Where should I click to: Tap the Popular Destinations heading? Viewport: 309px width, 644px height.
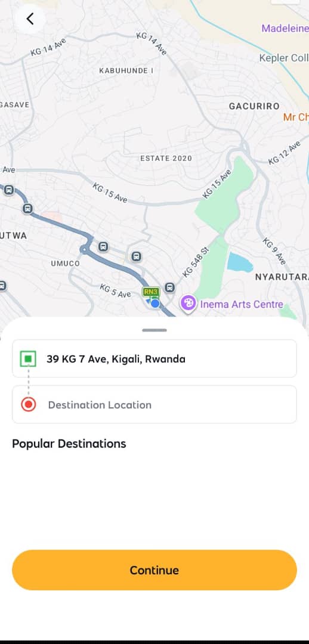[x=69, y=444]
